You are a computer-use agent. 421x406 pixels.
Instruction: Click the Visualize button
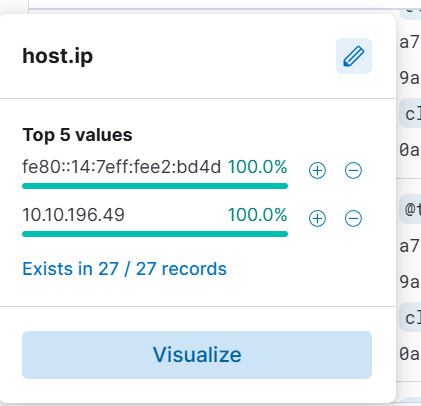[197, 355]
